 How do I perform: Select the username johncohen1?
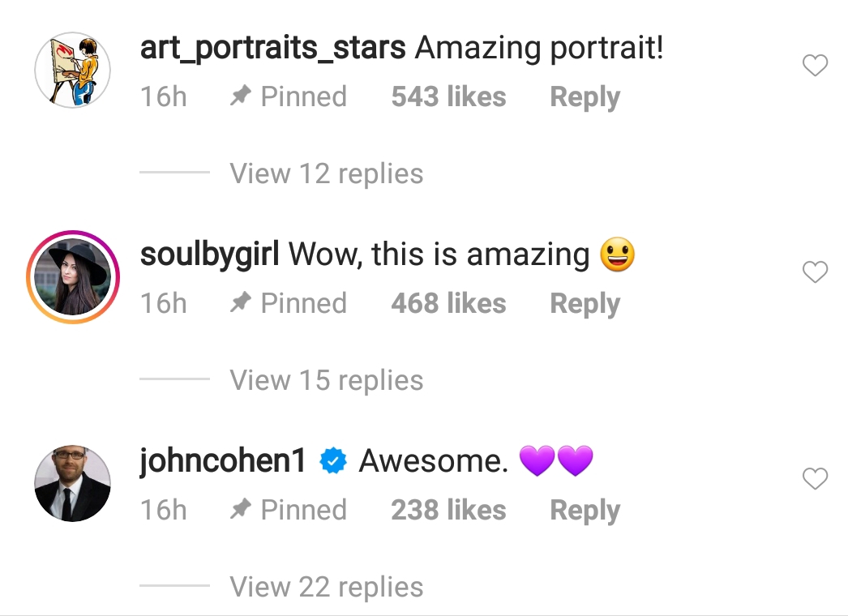224,460
